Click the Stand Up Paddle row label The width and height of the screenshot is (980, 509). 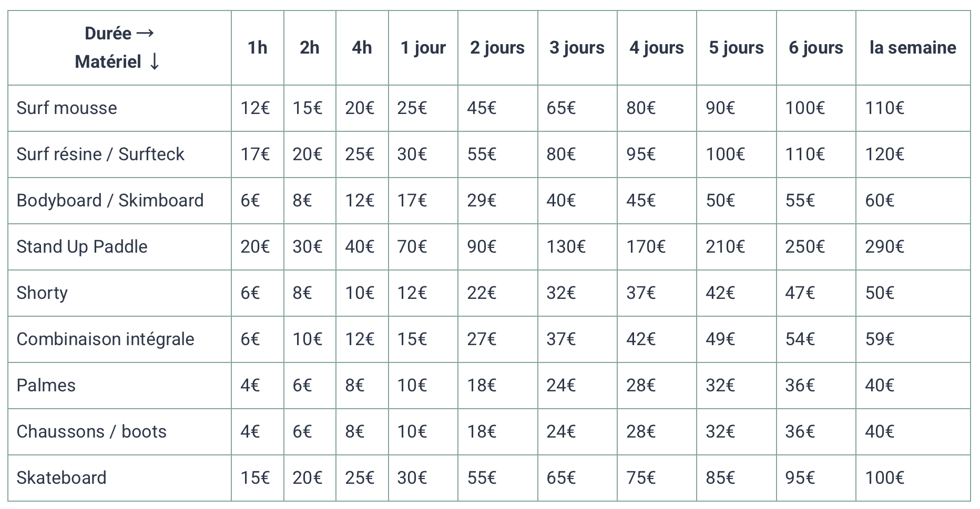(x=82, y=247)
